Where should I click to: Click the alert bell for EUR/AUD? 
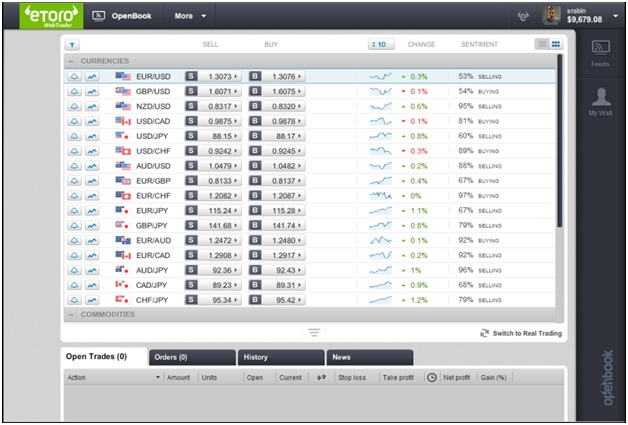[x=74, y=240]
